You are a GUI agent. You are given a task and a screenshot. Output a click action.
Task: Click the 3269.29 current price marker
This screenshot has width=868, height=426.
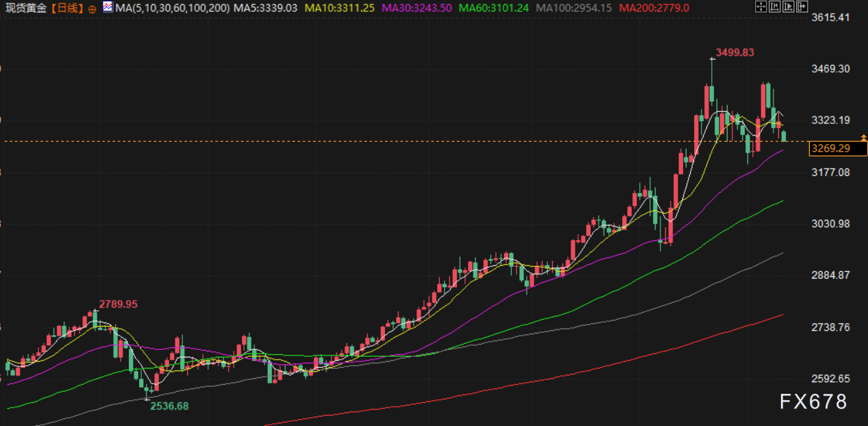[829, 148]
